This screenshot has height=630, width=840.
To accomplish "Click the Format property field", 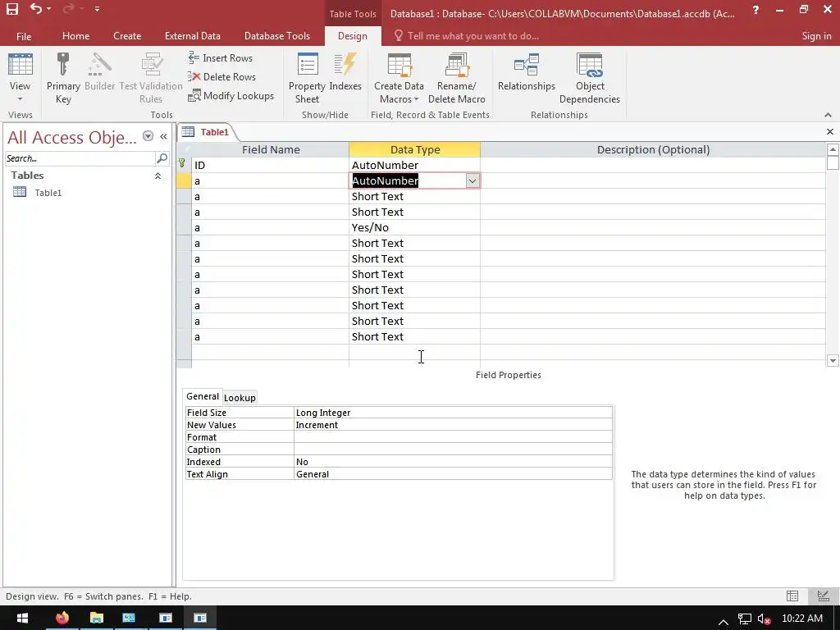I will [x=453, y=437].
